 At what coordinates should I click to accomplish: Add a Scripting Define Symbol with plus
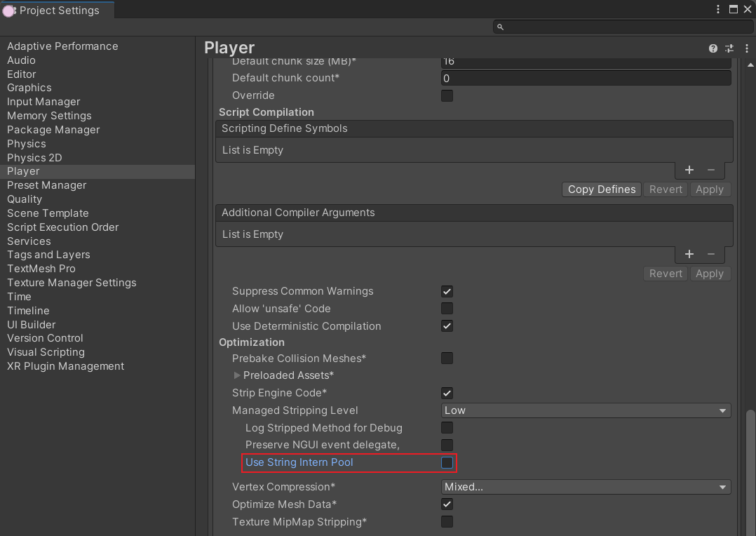[x=689, y=170]
